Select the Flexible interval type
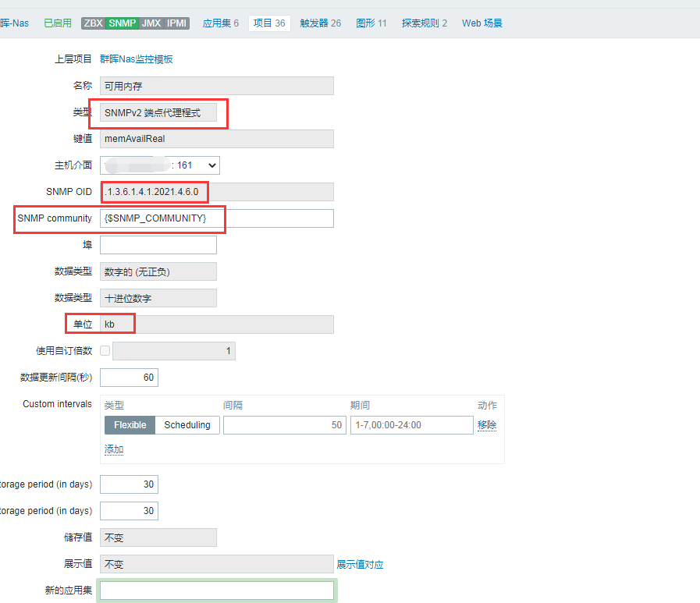Viewport: 700px width, 603px height. (130, 425)
